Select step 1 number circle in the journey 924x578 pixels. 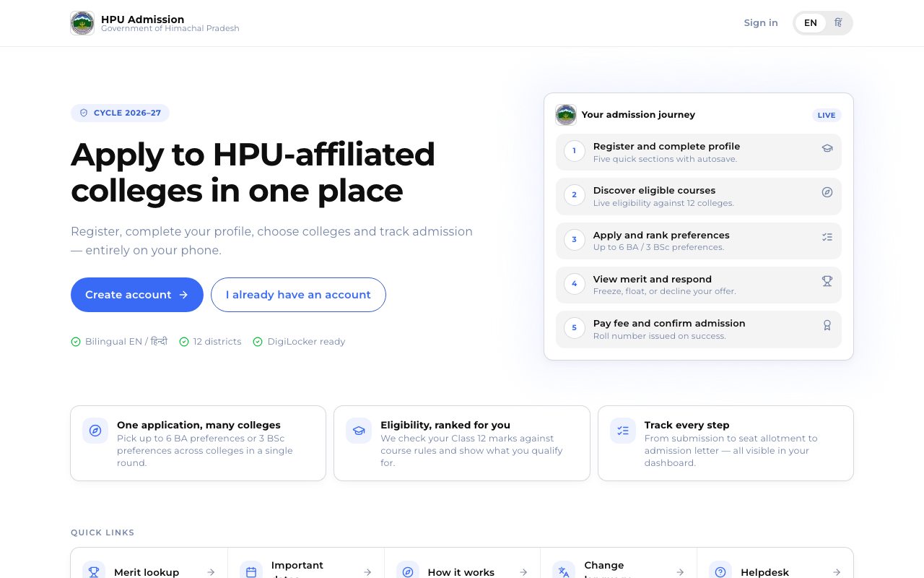click(575, 151)
